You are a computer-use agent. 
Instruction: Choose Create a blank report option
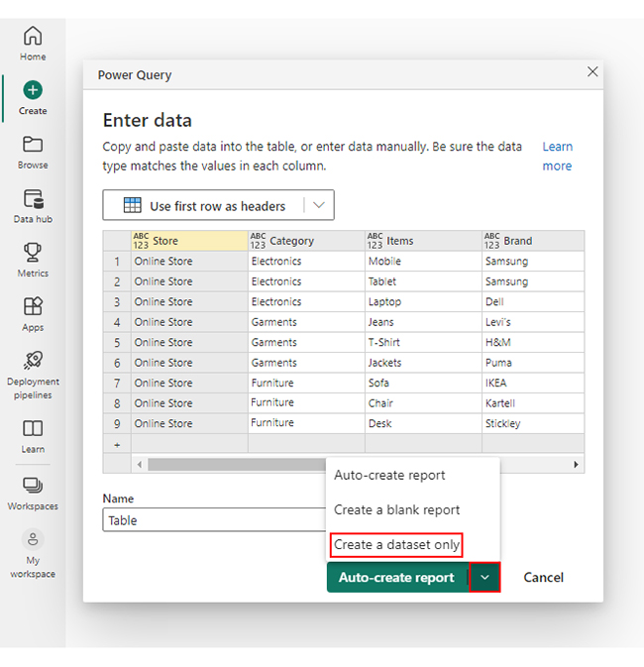pos(396,509)
